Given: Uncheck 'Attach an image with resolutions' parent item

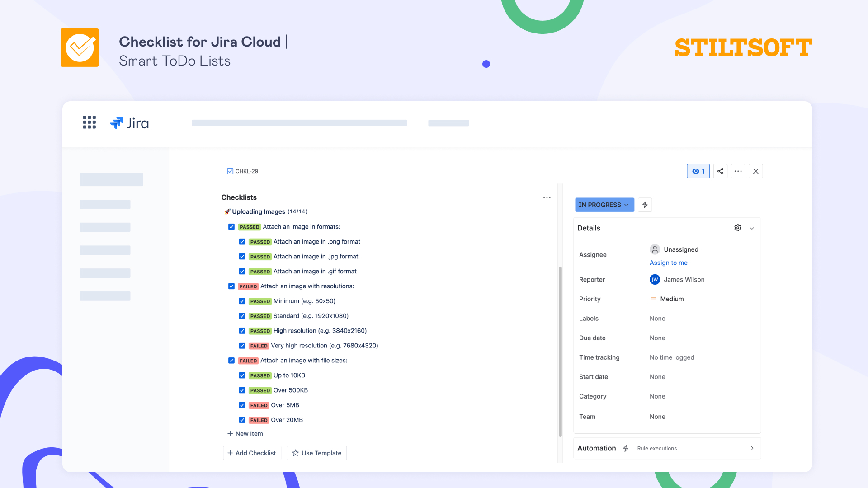Looking at the screenshot, I should point(231,286).
